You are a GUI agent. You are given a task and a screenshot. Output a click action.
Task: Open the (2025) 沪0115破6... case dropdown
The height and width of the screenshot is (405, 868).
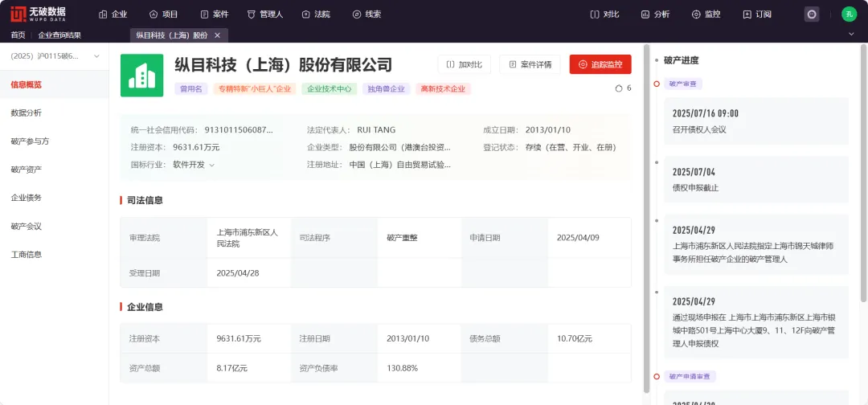pyautogui.click(x=55, y=56)
